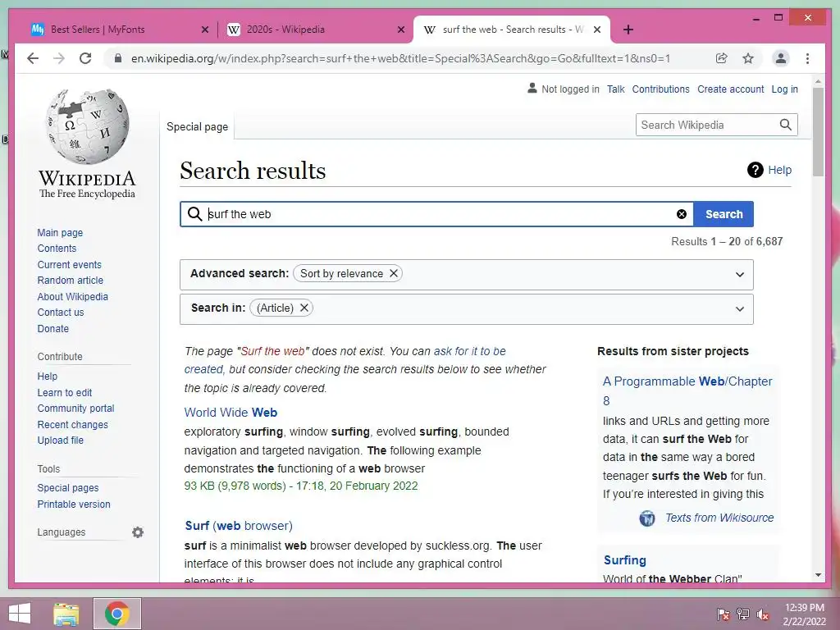Viewport: 840px width, 630px height.
Task: Click the page vertical scrollbar thumb
Action: click(818, 132)
